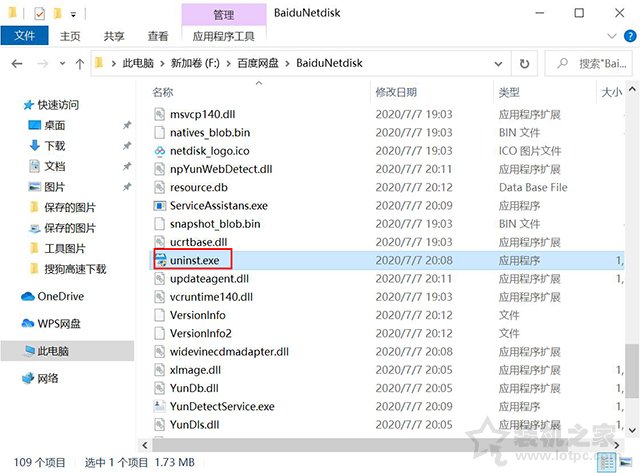Click the resource.db file icon
This screenshot has width=640, height=473.
[160, 187]
